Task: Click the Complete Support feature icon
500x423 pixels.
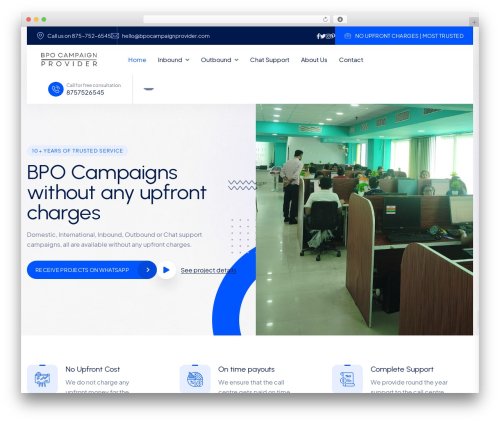Action: point(347,379)
